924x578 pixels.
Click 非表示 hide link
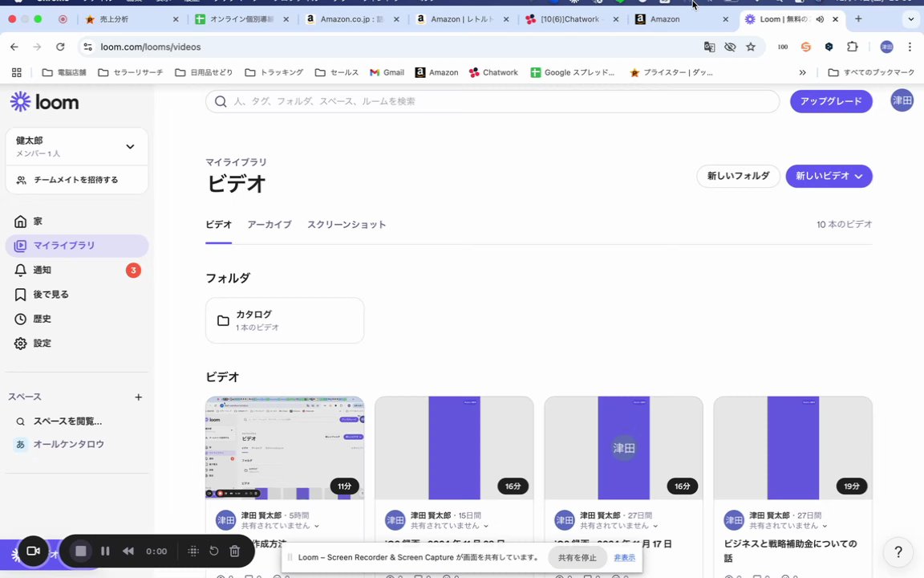click(624, 557)
